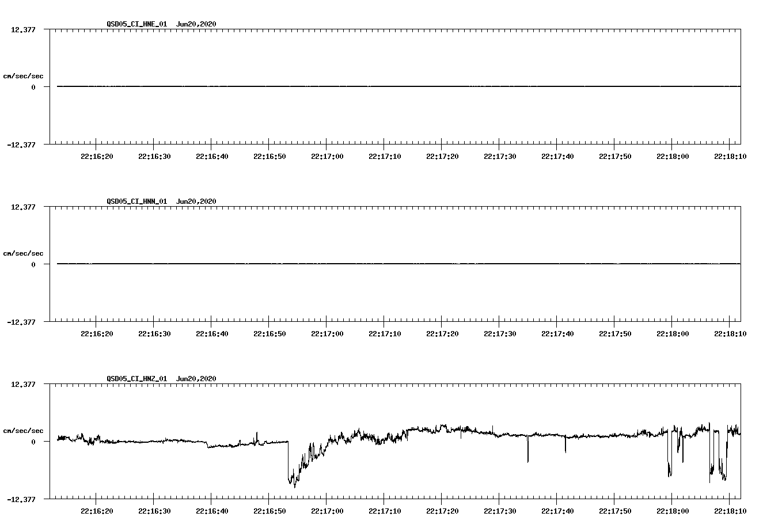Click the QSD05_CI_HNE_01 plot title

161,24
